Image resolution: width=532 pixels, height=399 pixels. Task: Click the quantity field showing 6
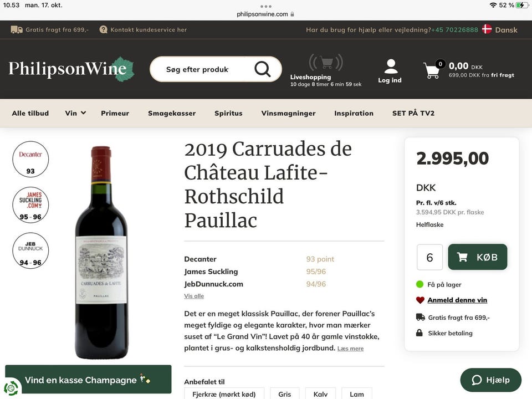tap(429, 257)
